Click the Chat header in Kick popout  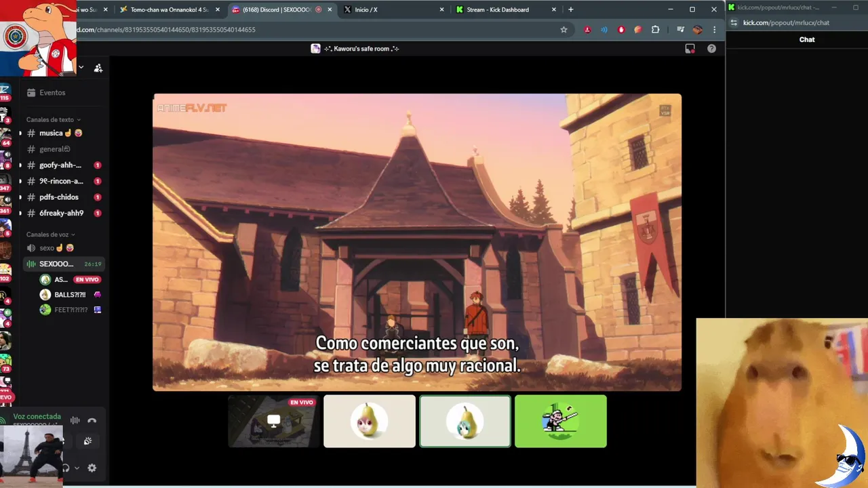tap(807, 39)
